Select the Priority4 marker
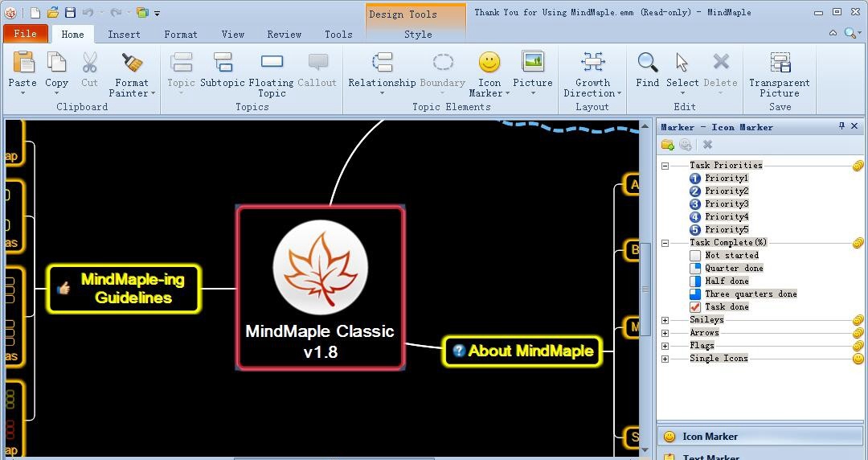The height and width of the screenshot is (460, 868). (x=719, y=216)
